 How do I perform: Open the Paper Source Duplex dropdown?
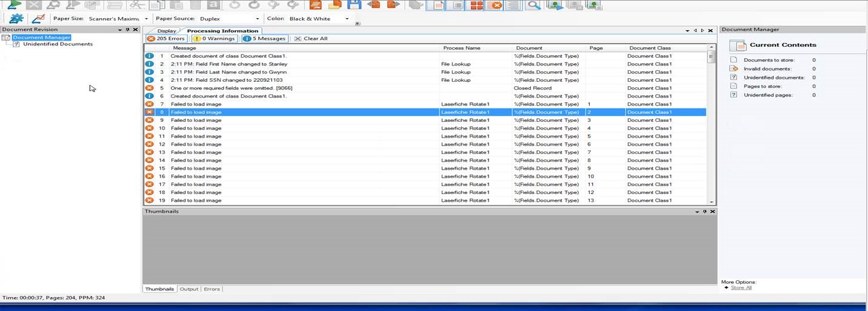pyautogui.click(x=258, y=19)
